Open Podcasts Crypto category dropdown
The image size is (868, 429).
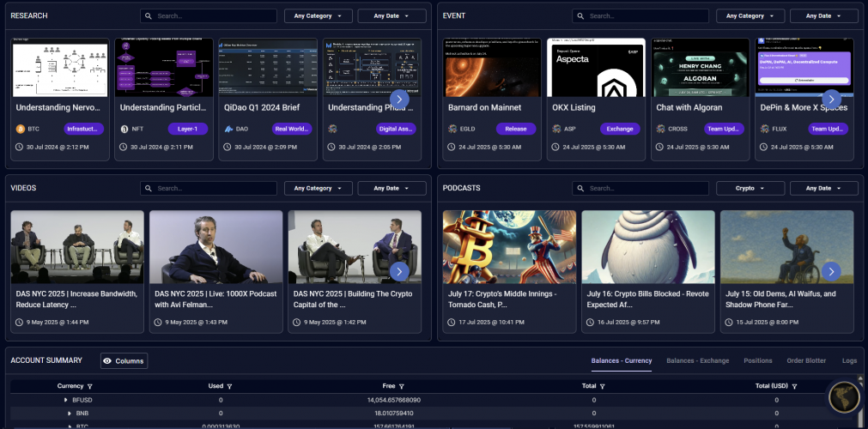(750, 188)
